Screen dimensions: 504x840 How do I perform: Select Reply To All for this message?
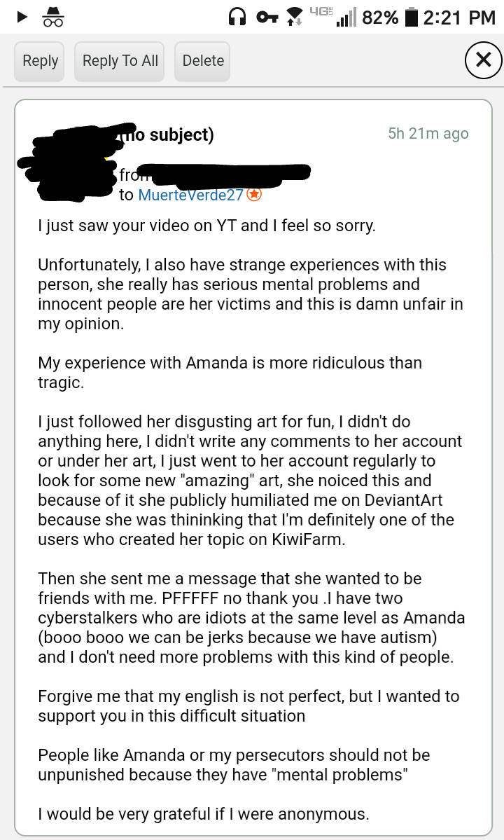click(x=119, y=61)
